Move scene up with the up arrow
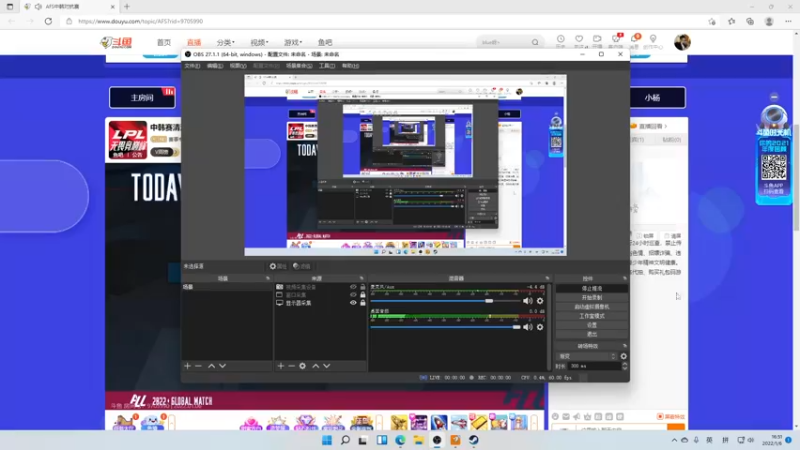Screen dimensions: 800x450 pos(211,366)
